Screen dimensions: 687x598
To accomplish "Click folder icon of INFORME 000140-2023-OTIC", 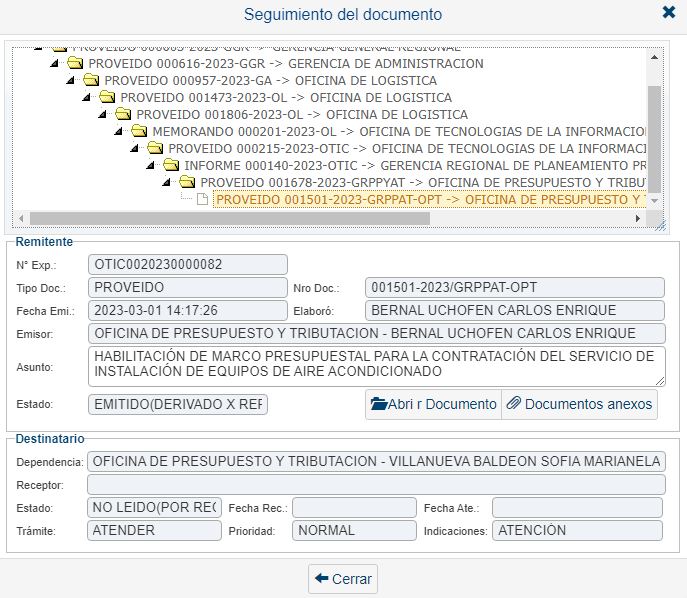I will [171, 166].
